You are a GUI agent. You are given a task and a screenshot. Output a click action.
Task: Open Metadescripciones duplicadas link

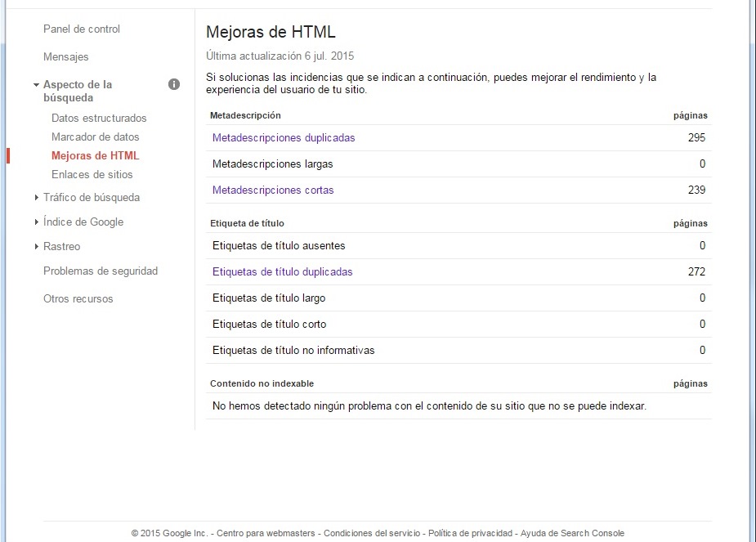pos(284,138)
